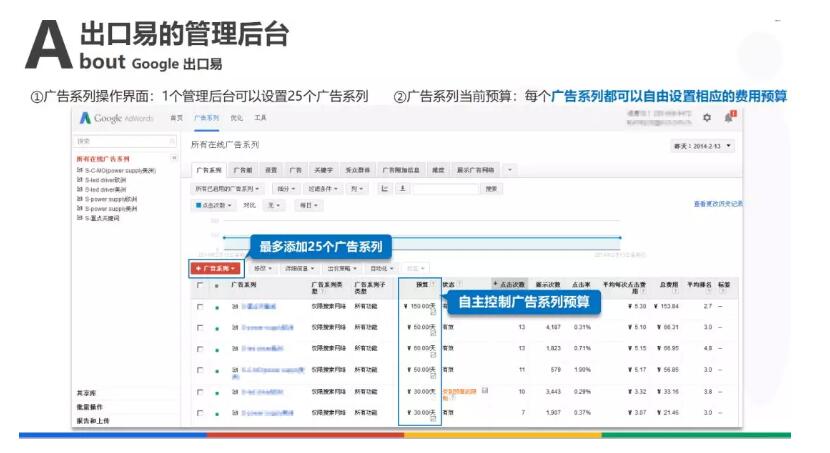Image resolution: width=830 pixels, height=453 pixels.
Task: Tick the select-all checkbox in table header
Action: (x=200, y=285)
